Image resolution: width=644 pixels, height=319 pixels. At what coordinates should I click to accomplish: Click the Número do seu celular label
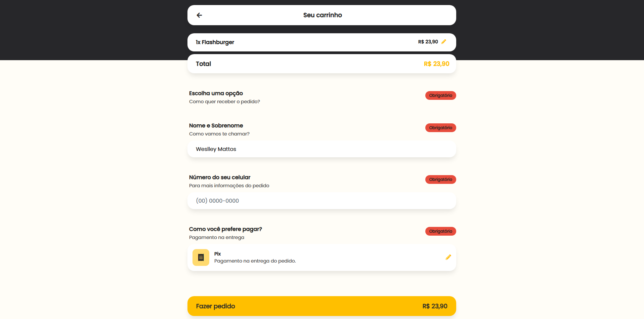(220, 177)
